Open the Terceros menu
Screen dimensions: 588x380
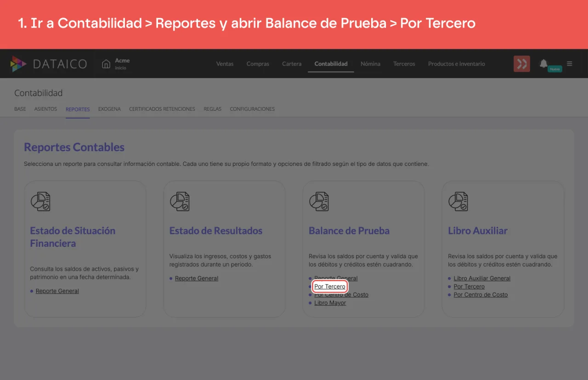[x=404, y=64]
